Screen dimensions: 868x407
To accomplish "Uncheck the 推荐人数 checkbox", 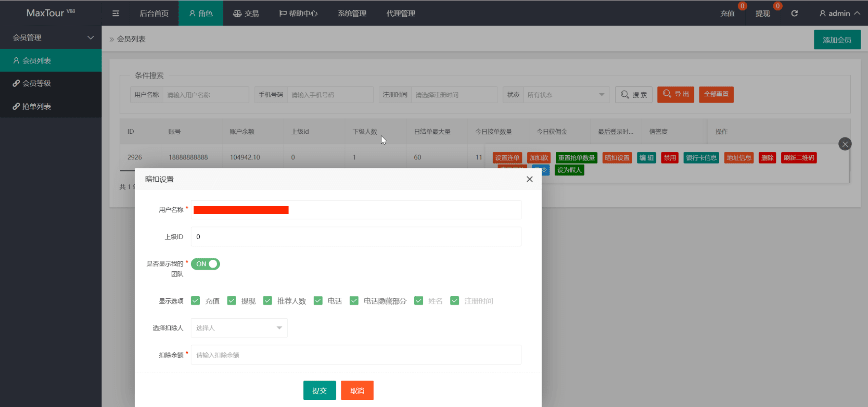I will pyautogui.click(x=268, y=301).
